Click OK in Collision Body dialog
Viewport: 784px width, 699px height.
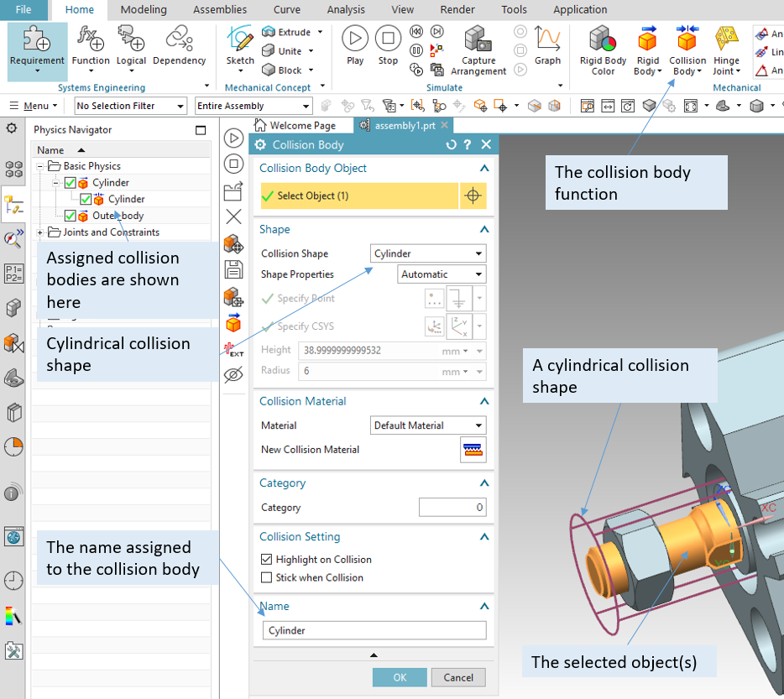point(400,677)
